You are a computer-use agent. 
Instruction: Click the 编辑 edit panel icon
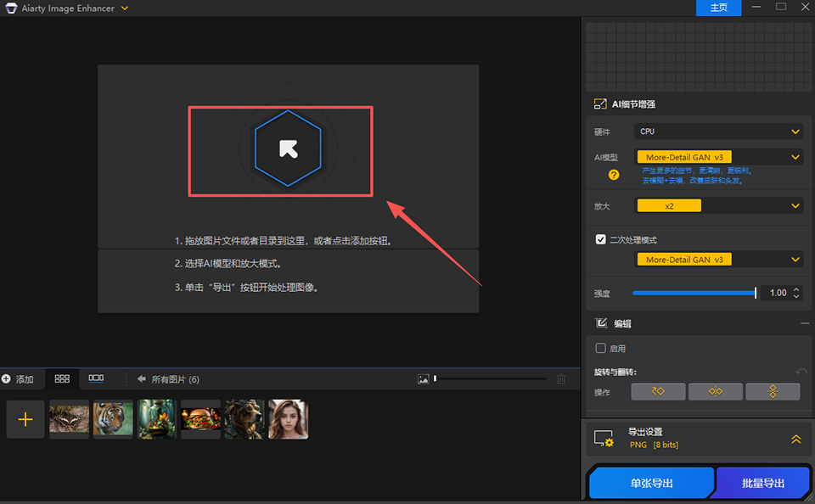tap(601, 323)
